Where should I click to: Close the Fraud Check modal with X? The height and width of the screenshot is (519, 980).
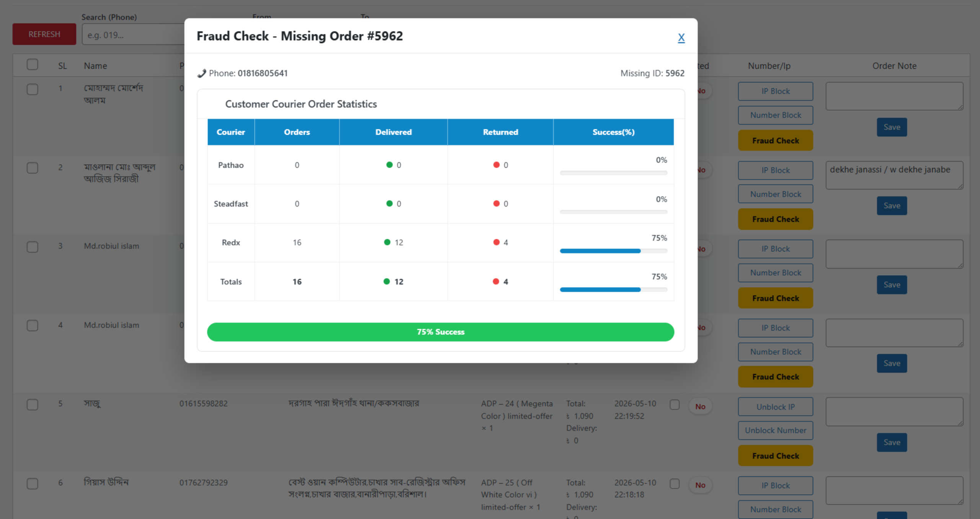[x=681, y=38]
